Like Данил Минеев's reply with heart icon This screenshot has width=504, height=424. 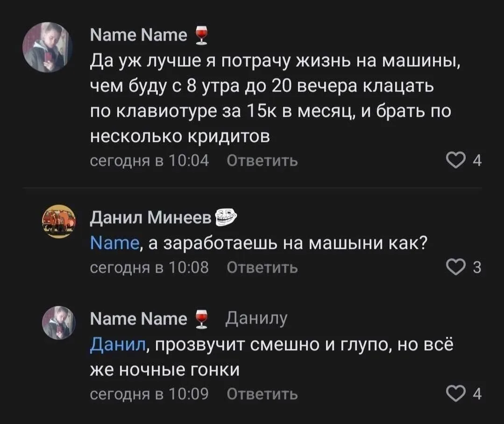tap(456, 267)
